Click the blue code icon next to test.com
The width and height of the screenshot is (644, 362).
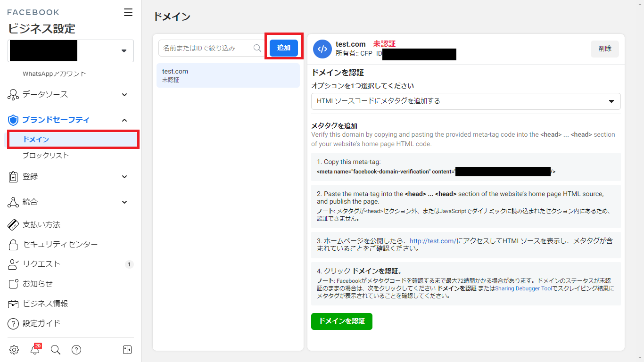(x=322, y=49)
